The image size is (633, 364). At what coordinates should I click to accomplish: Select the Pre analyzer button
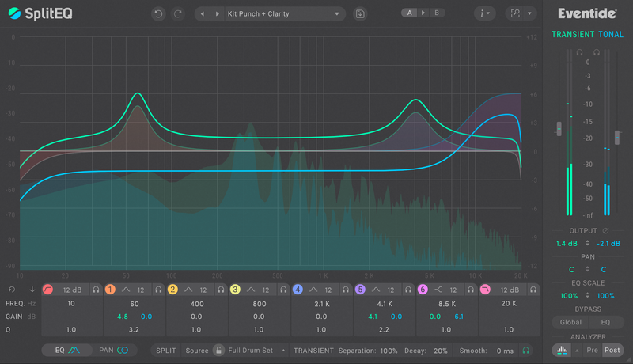(x=593, y=350)
